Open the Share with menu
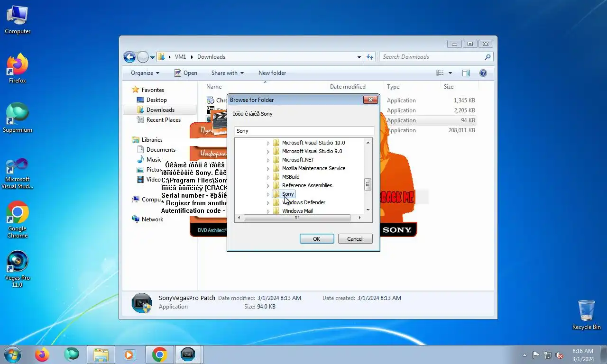Viewport: 607px width, 364px height. (x=227, y=73)
